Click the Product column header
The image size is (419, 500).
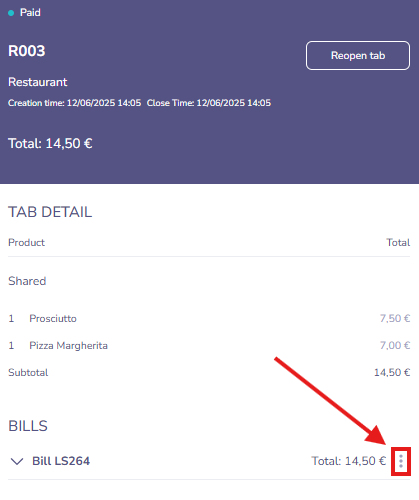pyautogui.click(x=26, y=242)
